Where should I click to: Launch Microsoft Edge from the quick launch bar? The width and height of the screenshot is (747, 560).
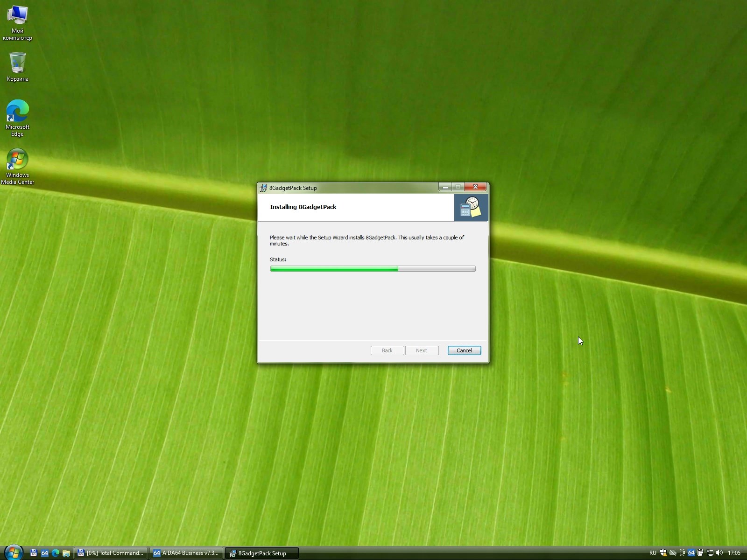click(x=56, y=553)
